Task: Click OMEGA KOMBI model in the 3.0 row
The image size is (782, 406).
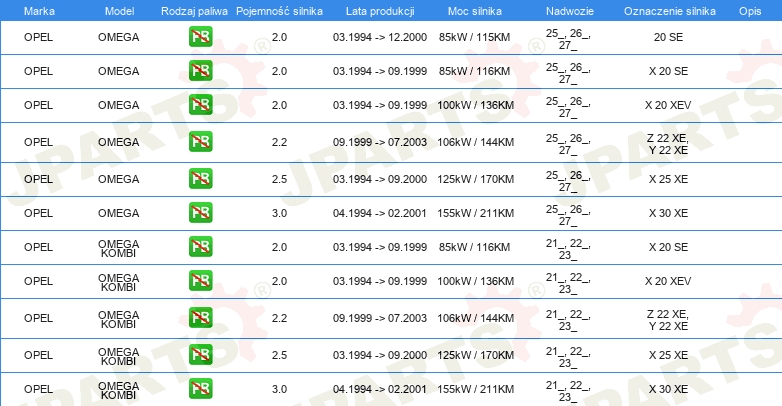Action: point(119,390)
